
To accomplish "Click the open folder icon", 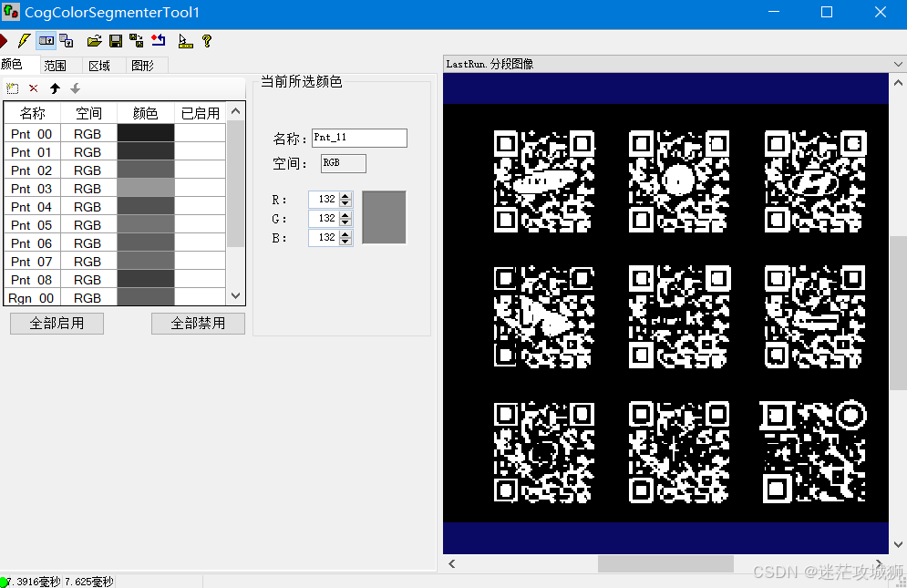I will [x=94, y=41].
